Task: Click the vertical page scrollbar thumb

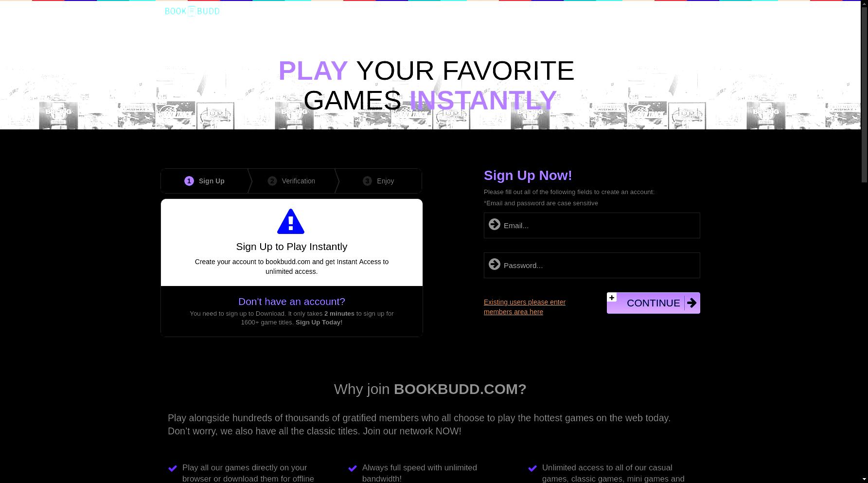Action: pos(864,92)
